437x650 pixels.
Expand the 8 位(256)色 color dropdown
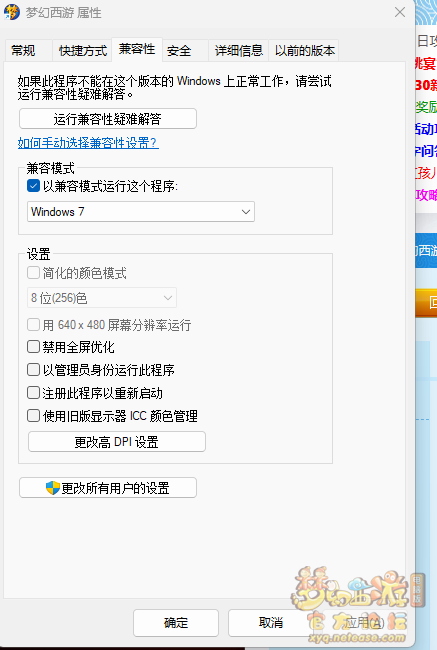point(102,298)
